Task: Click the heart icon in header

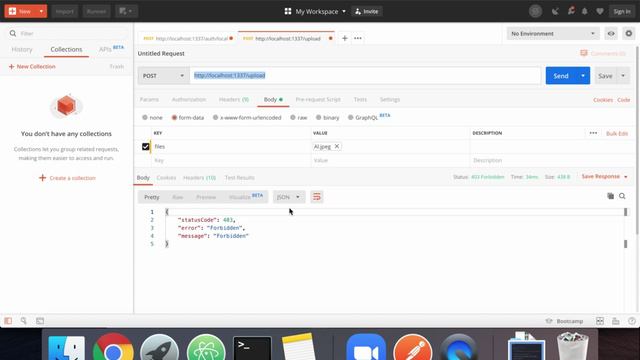Action: [x=600, y=11]
